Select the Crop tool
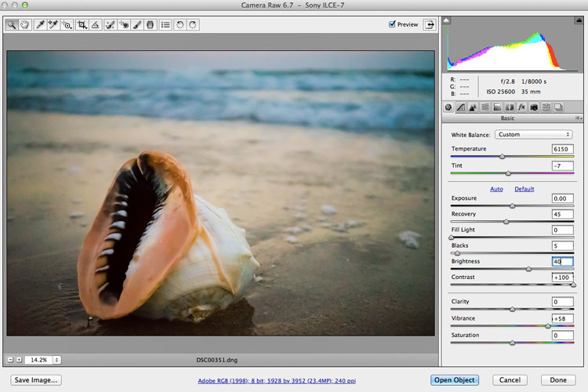588x392 pixels. (x=82, y=25)
